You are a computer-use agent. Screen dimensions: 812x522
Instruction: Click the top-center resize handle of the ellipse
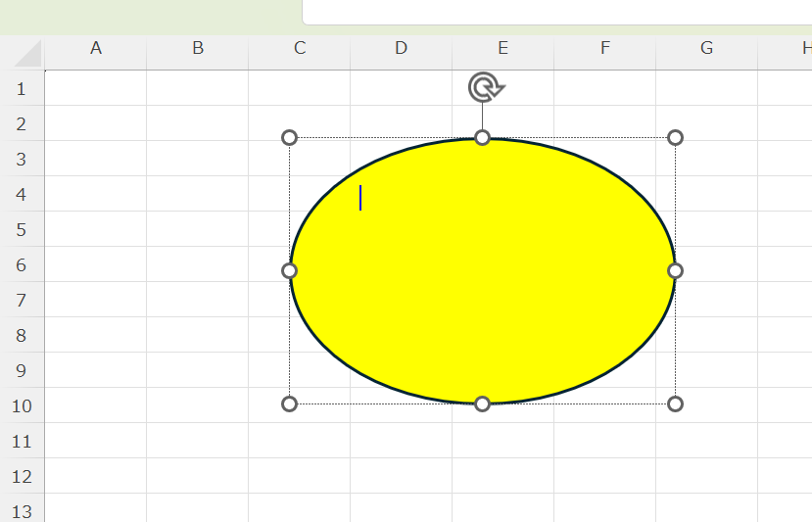[x=482, y=138]
